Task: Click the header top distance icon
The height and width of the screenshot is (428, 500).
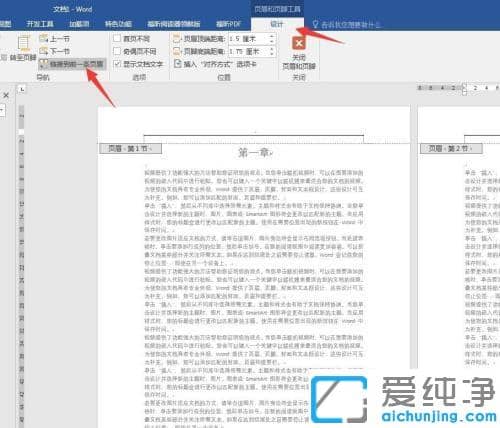Action: click(177, 39)
